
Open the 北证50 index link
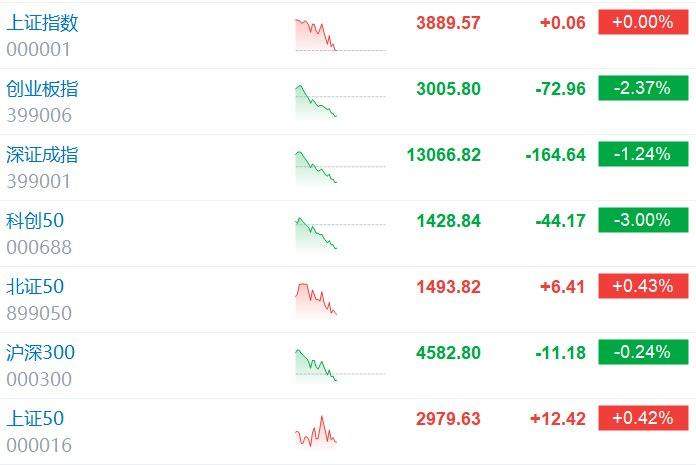pos(35,287)
